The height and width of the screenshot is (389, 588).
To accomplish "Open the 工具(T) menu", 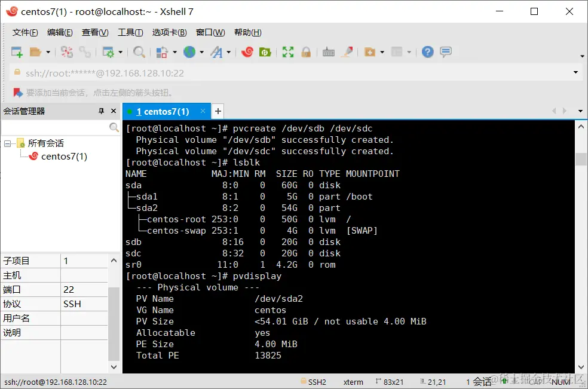I will [x=130, y=33].
